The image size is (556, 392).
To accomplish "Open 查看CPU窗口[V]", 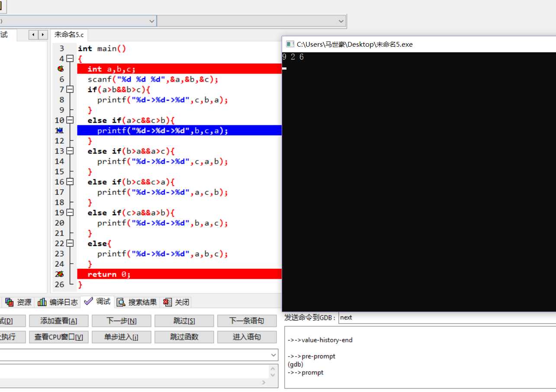I will (59, 337).
